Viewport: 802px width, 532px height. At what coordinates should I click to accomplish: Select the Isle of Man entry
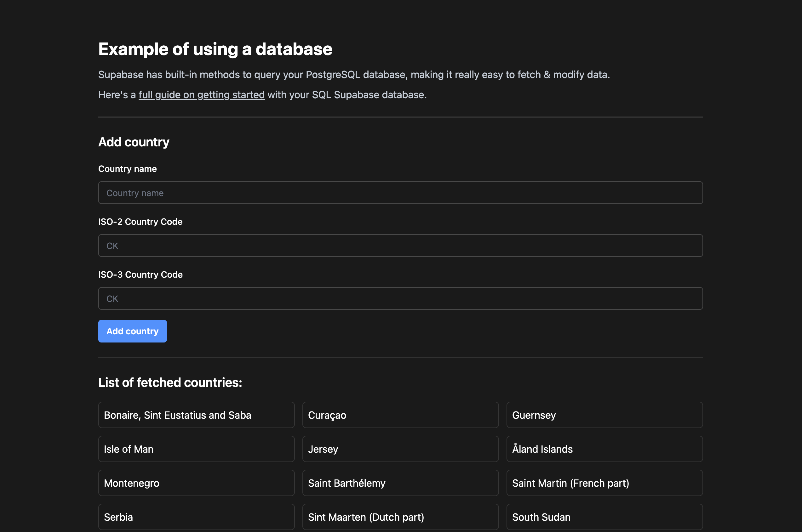point(196,449)
